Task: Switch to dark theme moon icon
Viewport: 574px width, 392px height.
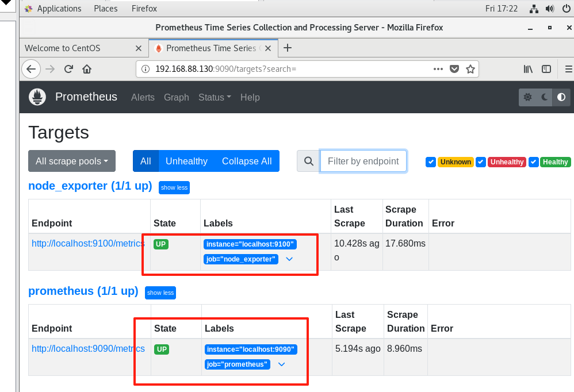Action: (x=544, y=97)
